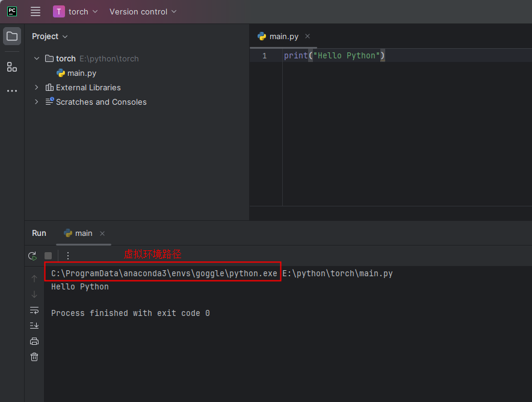The width and height of the screenshot is (532, 402).
Task: Expand the External Libraries node
Action: pyautogui.click(x=37, y=87)
